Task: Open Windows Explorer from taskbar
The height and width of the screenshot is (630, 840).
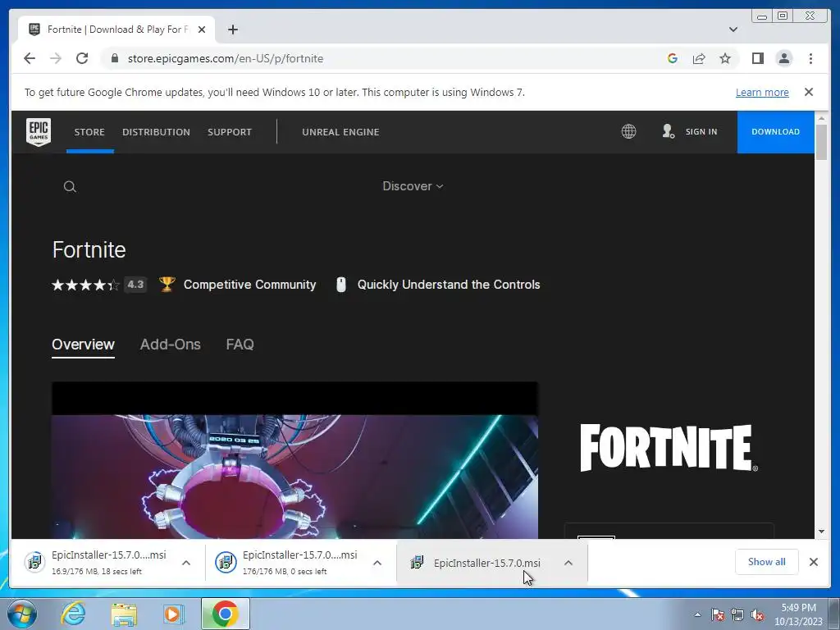Action: click(123, 614)
